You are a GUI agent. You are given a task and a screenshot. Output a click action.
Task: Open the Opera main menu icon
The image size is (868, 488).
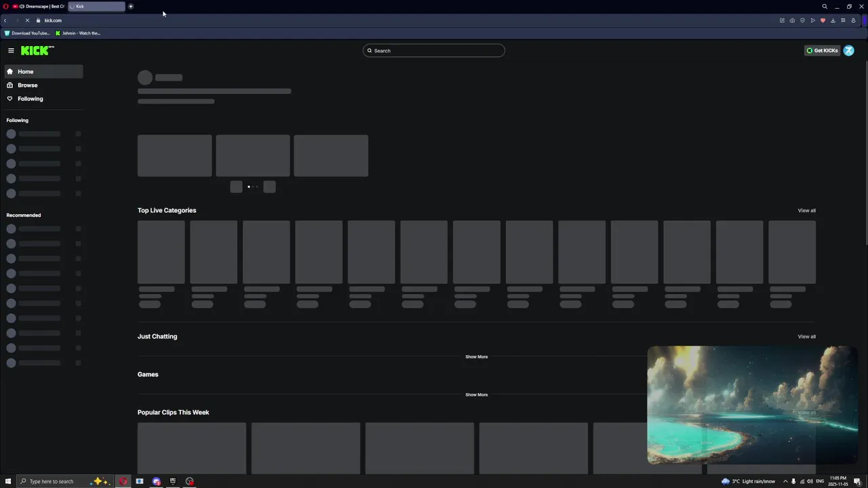(x=5, y=6)
